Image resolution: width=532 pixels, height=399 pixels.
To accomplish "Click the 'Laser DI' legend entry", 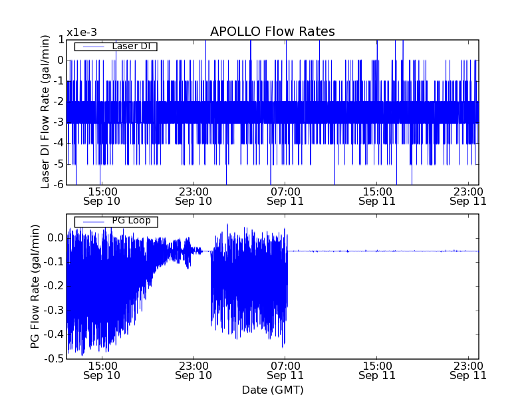I will tap(116, 46).
